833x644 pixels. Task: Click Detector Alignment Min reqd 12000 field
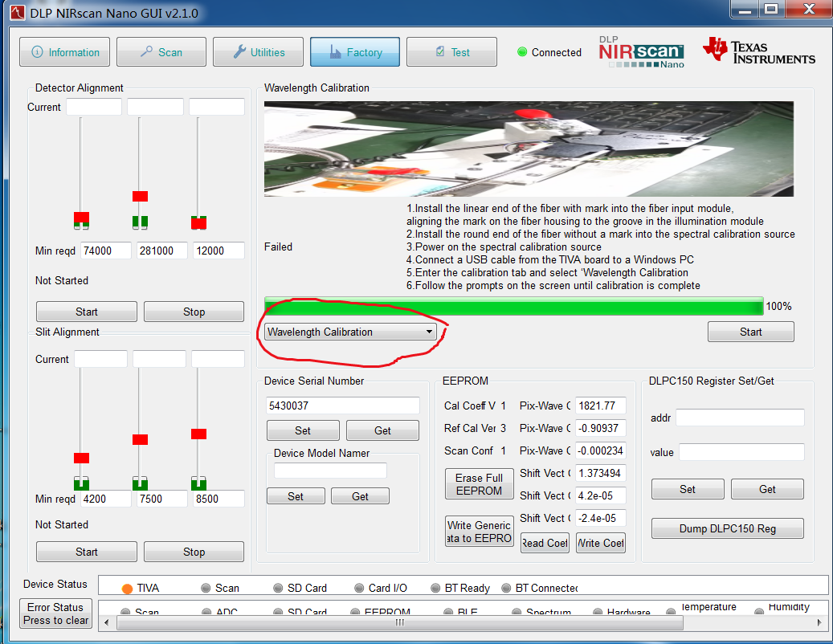[x=218, y=251]
